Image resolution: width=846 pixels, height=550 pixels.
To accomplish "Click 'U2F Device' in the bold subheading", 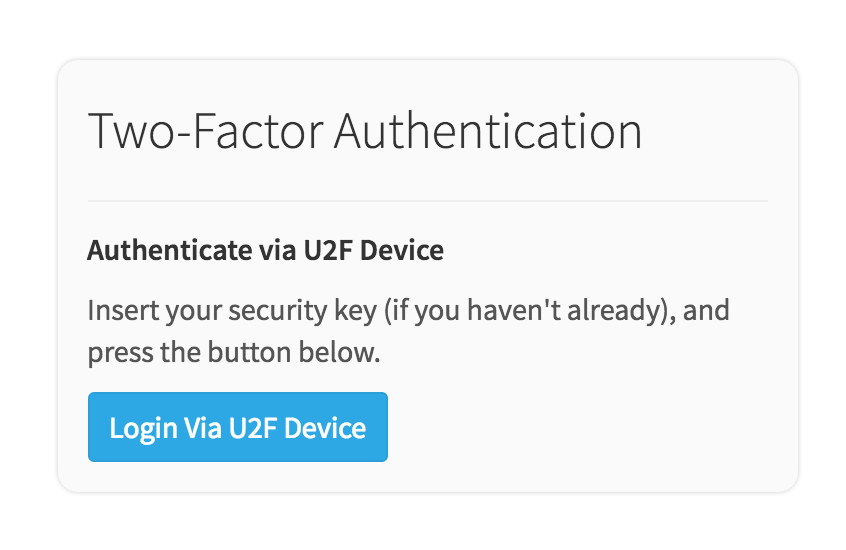I will click(373, 250).
